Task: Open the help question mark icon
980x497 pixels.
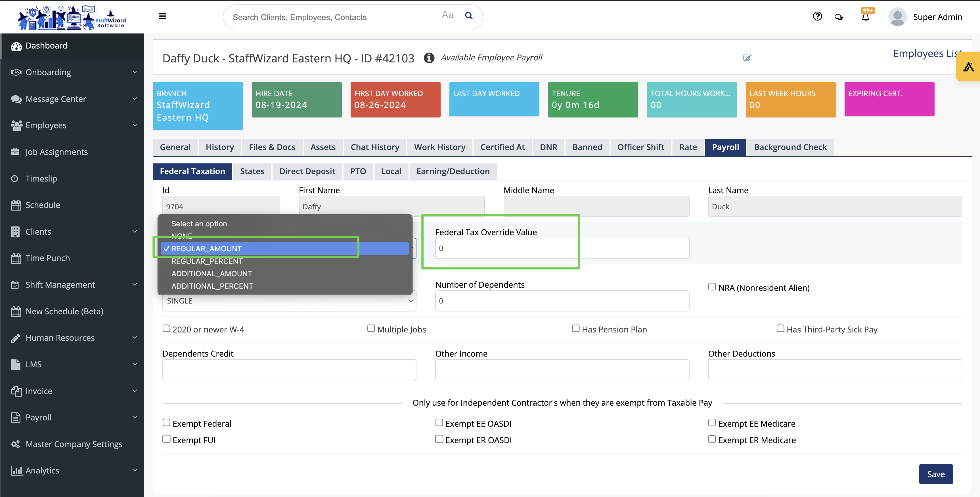Action: [817, 16]
